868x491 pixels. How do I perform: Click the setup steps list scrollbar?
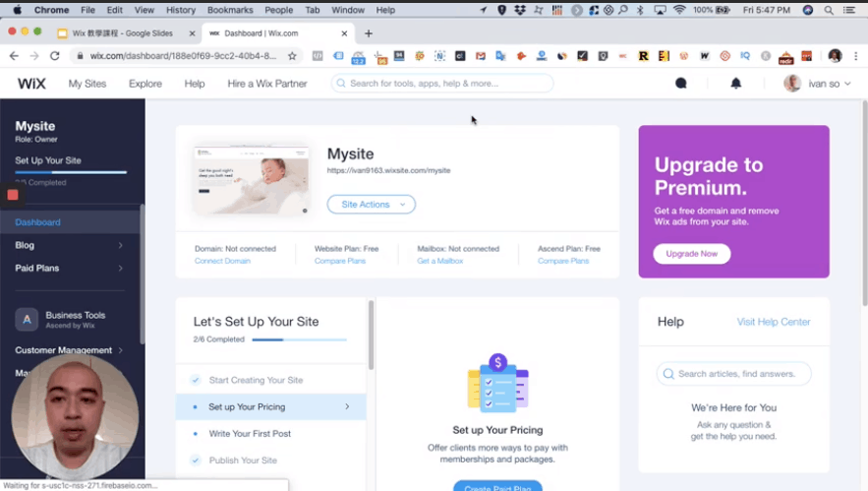tap(371, 336)
